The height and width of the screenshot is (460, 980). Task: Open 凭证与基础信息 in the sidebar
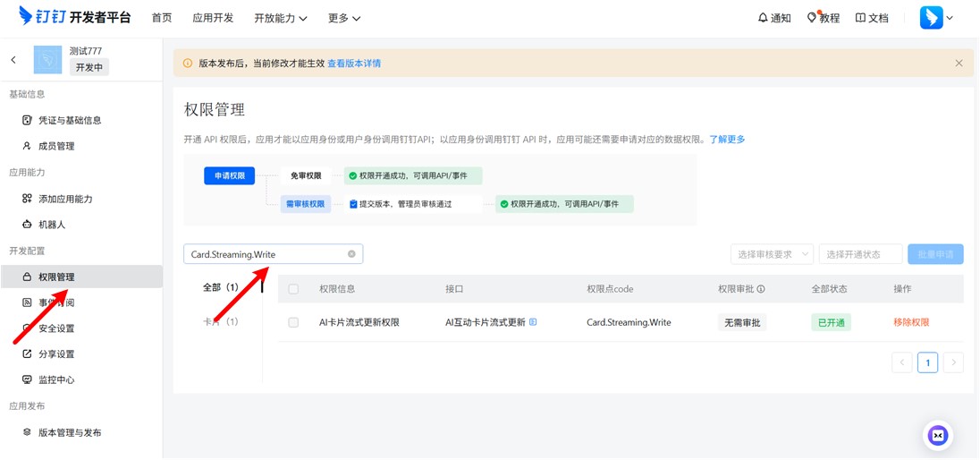[x=69, y=120]
